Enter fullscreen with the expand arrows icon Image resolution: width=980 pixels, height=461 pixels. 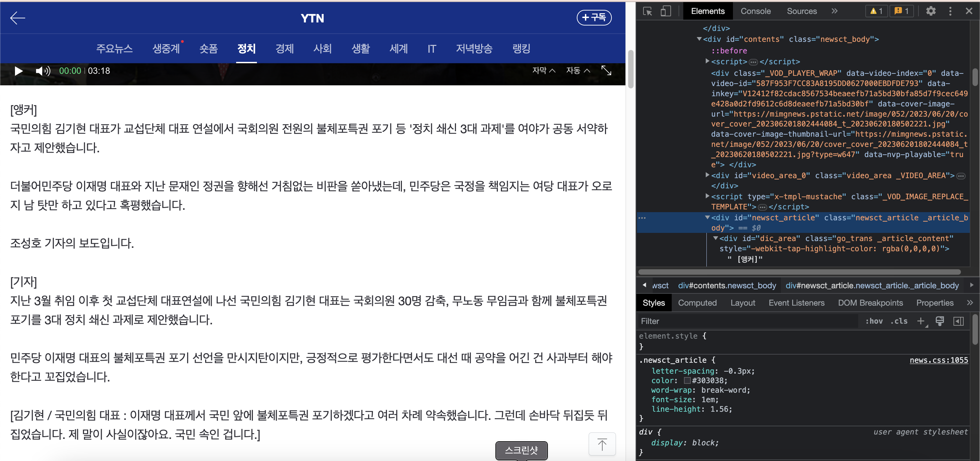pyautogui.click(x=606, y=70)
